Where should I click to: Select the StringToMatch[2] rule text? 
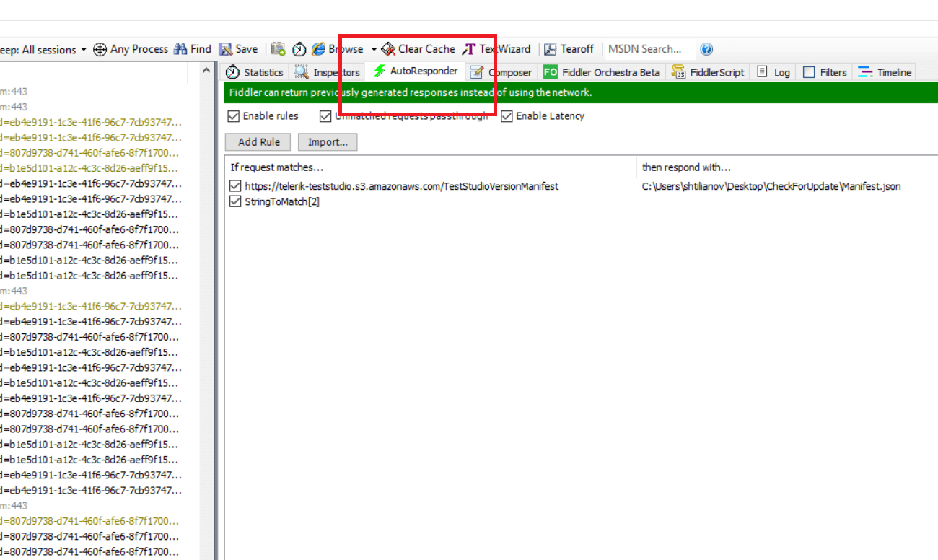pyautogui.click(x=282, y=201)
